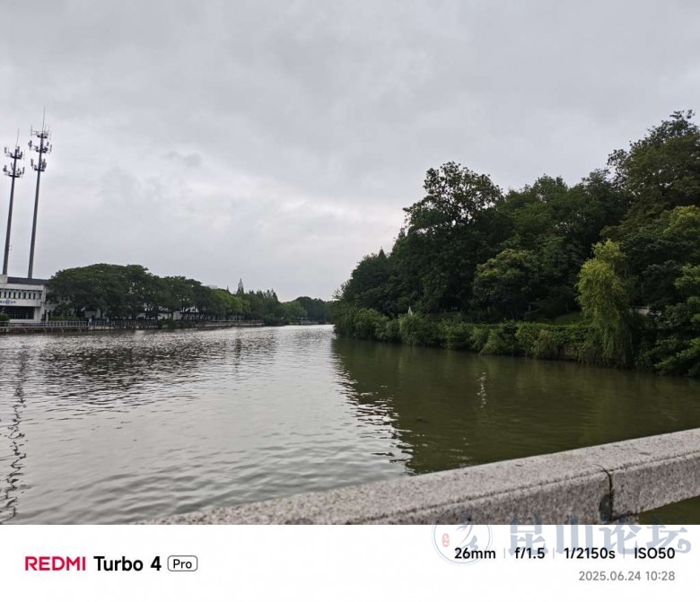The height and width of the screenshot is (602, 700).
Task: Click the 26mm focal length label
Action: coord(475,554)
